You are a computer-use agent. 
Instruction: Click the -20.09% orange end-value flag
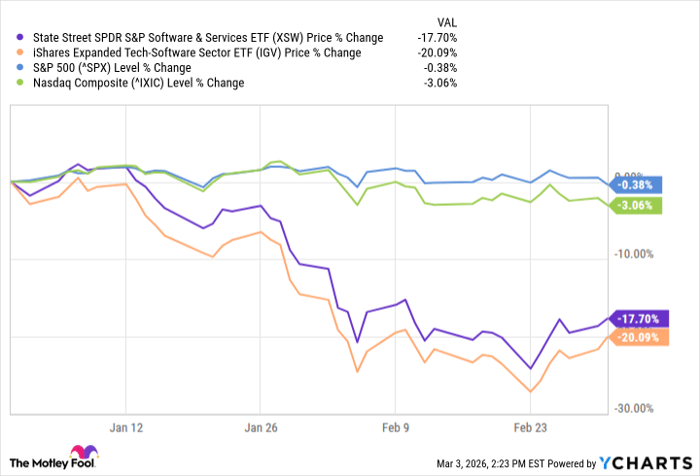638,337
